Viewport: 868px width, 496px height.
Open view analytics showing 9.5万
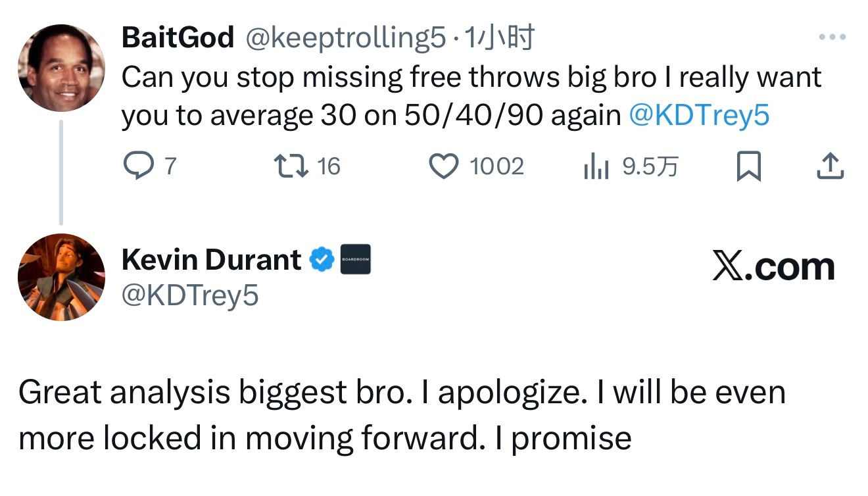click(593, 167)
